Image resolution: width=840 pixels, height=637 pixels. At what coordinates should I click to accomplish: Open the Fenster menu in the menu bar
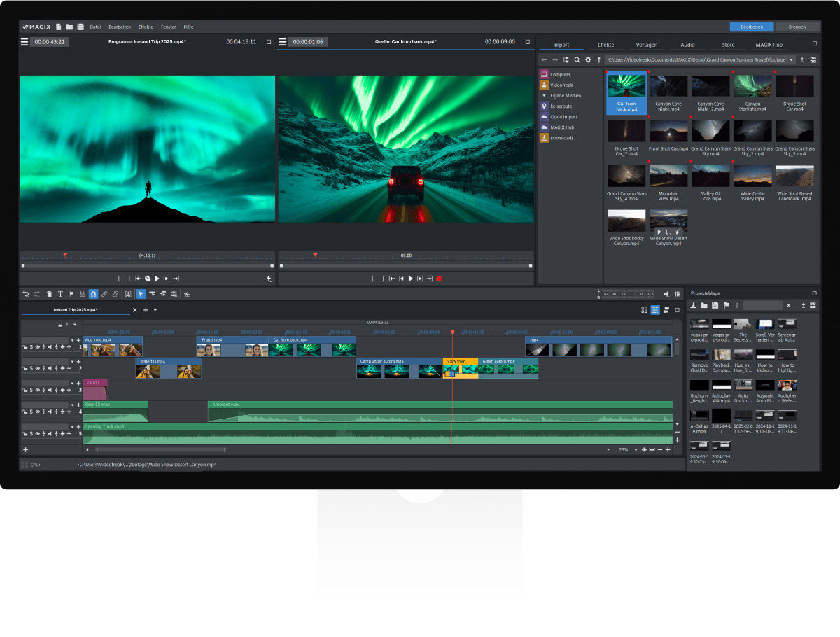169,27
